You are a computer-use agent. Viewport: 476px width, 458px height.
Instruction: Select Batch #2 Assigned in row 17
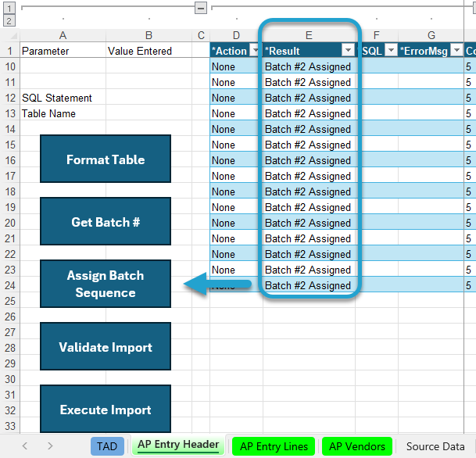(309, 176)
